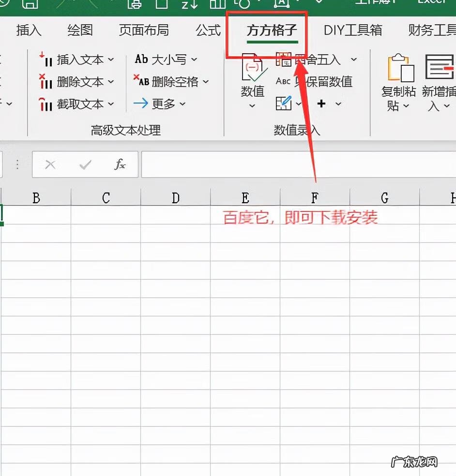This screenshot has height=476, width=456.
Task: Switch to the 插入 ribbon tab
Action: tap(29, 30)
